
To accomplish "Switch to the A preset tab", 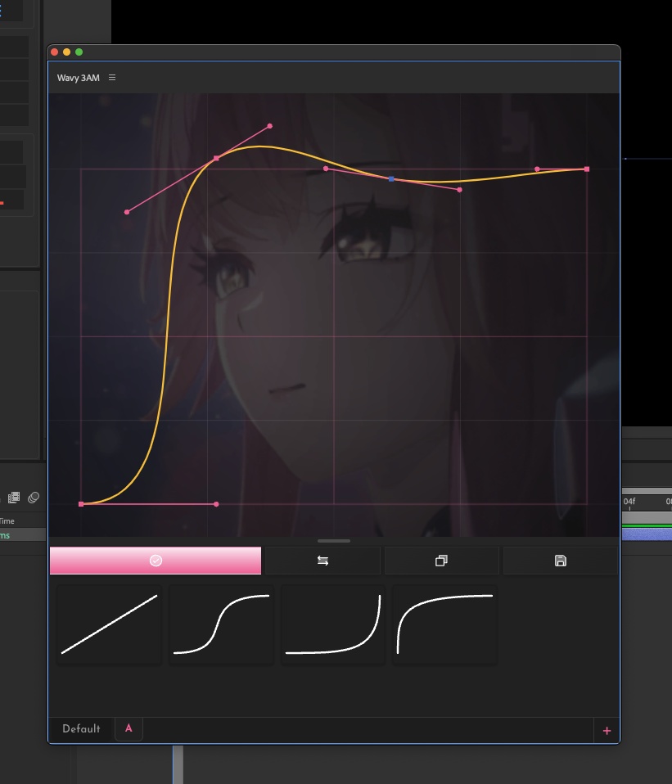I will pos(129,728).
